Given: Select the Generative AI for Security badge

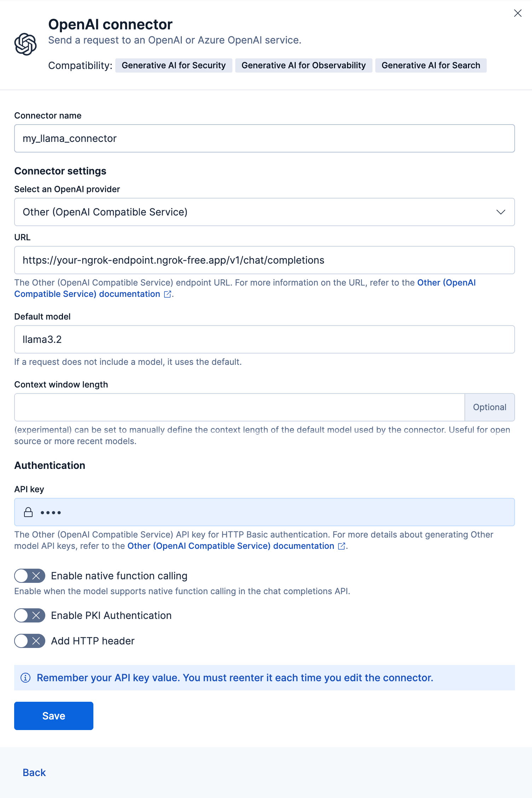Looking at the screenshot, I should click(x=174, y=65).
